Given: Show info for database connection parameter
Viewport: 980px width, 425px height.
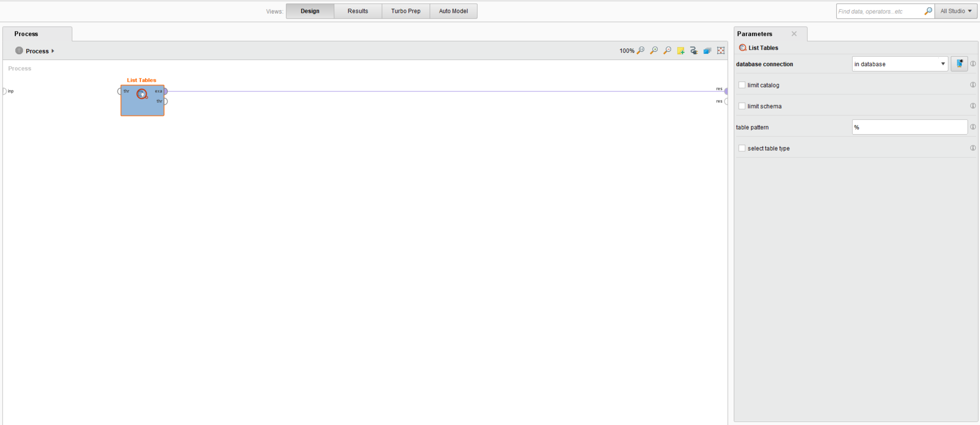Looking at the screenshot, I should pyautogui.click(x=973, y=63).
